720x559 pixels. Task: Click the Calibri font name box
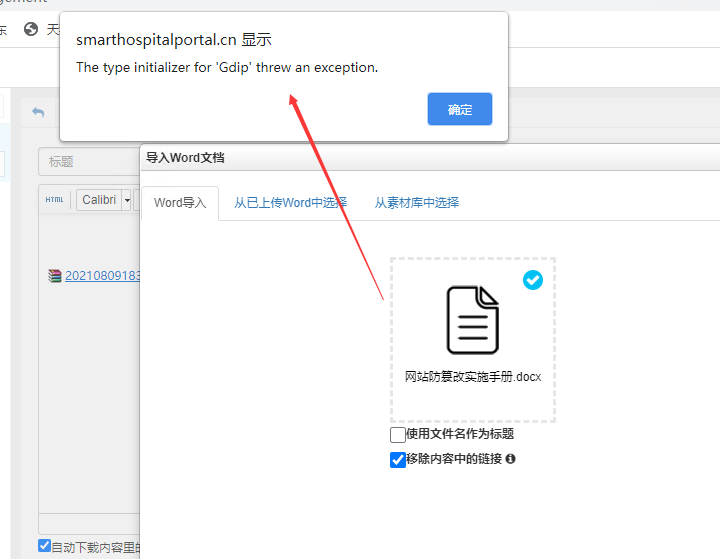point(98,200)
